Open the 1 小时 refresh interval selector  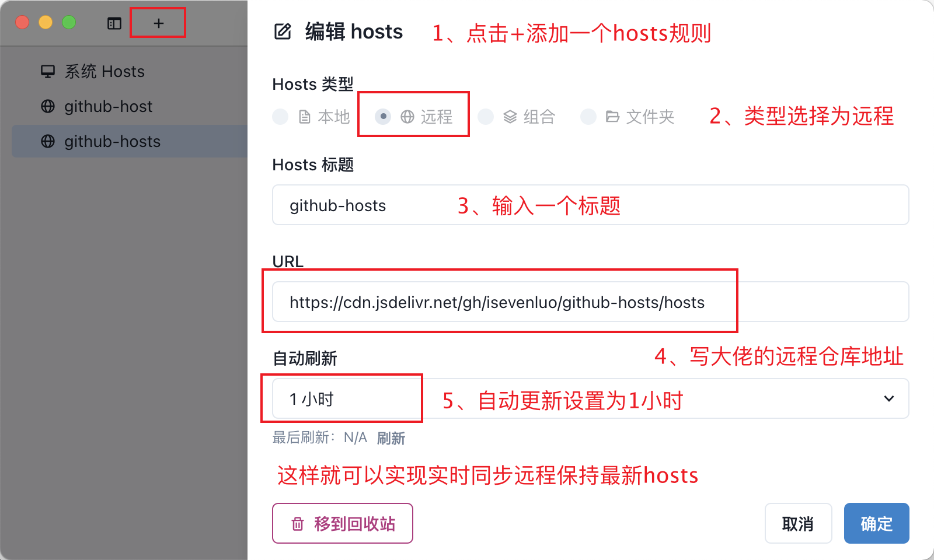pyautogui.click(x=590, y=398)
